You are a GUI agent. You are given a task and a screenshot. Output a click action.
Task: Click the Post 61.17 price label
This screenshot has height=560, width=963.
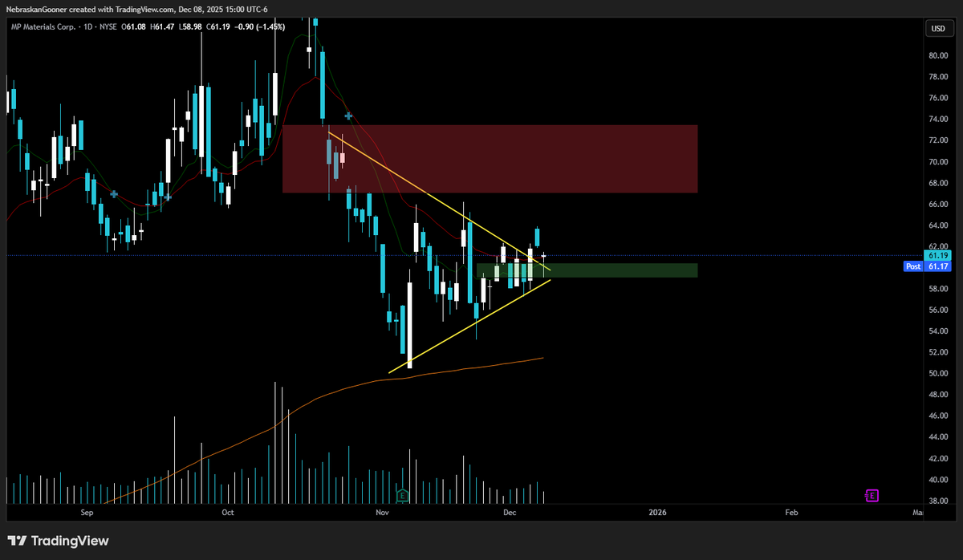click(926, 266)
